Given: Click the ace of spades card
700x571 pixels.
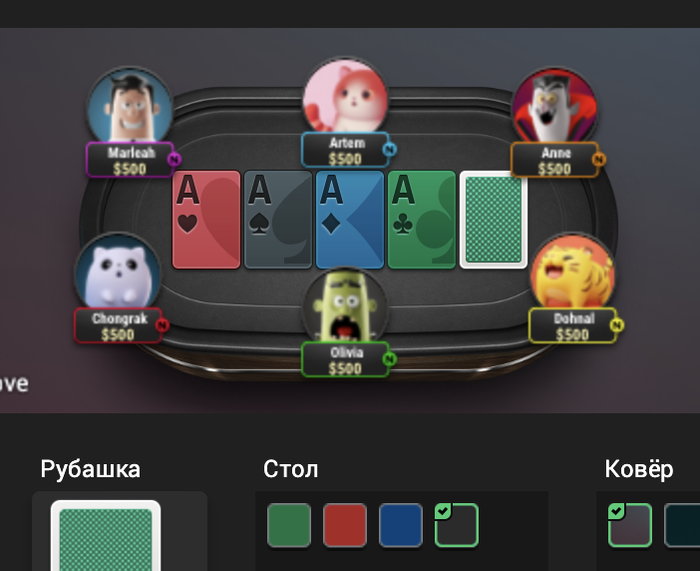Looking at the screenshot, I should point(278,220).
